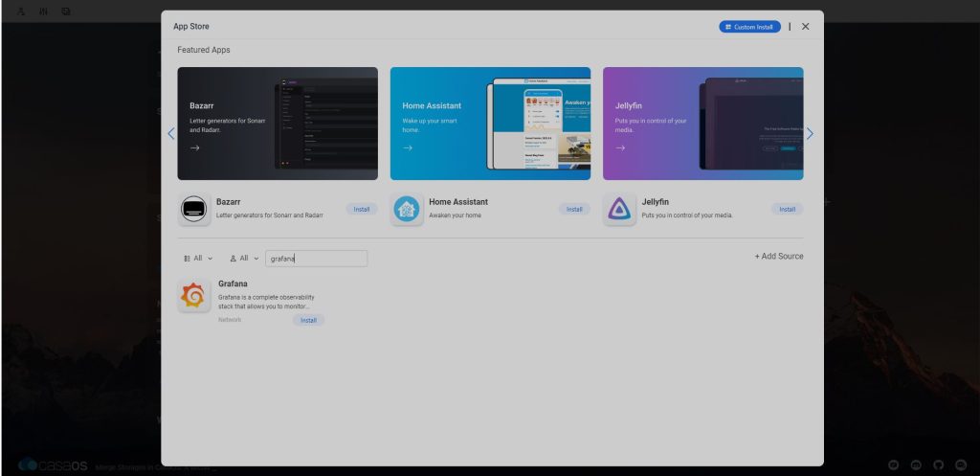
Task: Open the settings sliders icon in the top bar
Action: click(43, 11)
